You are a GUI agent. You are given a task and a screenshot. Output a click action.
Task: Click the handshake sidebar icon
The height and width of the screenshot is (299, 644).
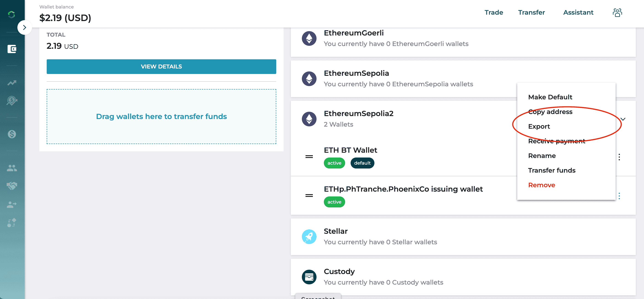tap(12, 186)
